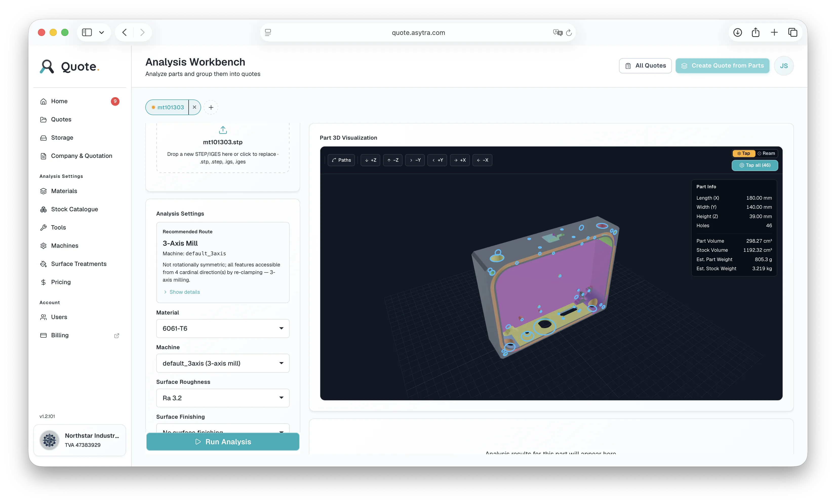Select Tap hole mode
Image resolution: width=836 pixels, height=504 pixels.
pyautogui.click(x=744, y=153)
